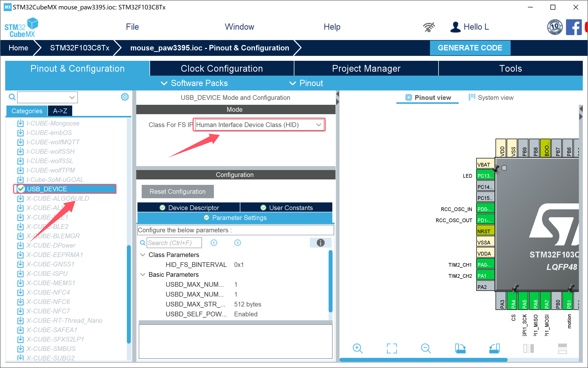Open the Facebook icon link
588x368 pixels.
[x=574, y=27]
